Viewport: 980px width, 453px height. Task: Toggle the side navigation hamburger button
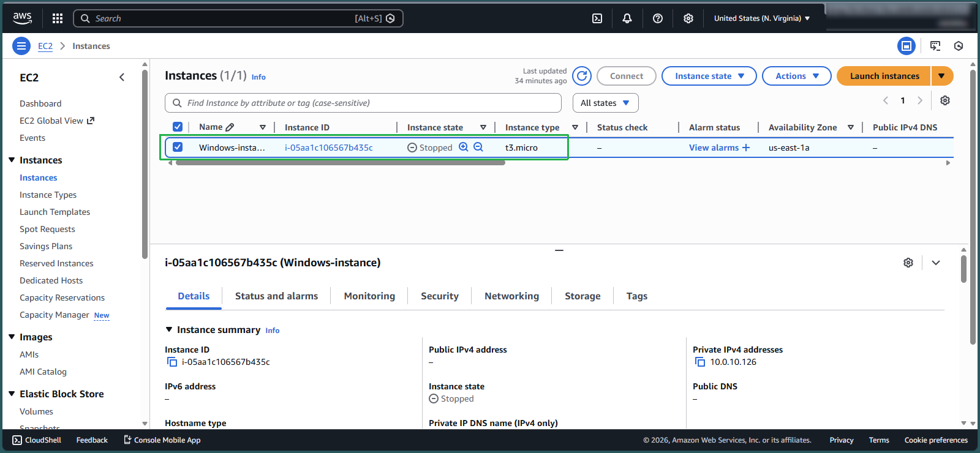(x=21, y=46)
